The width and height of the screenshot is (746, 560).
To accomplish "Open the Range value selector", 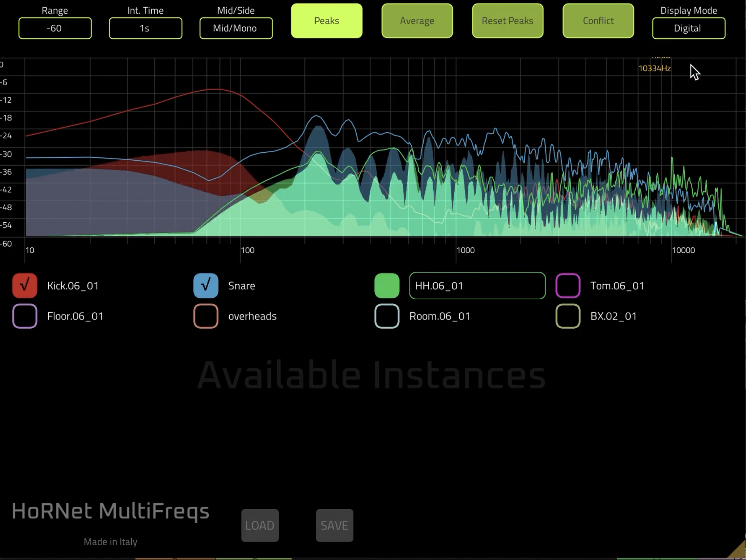I will pos(54,28).
